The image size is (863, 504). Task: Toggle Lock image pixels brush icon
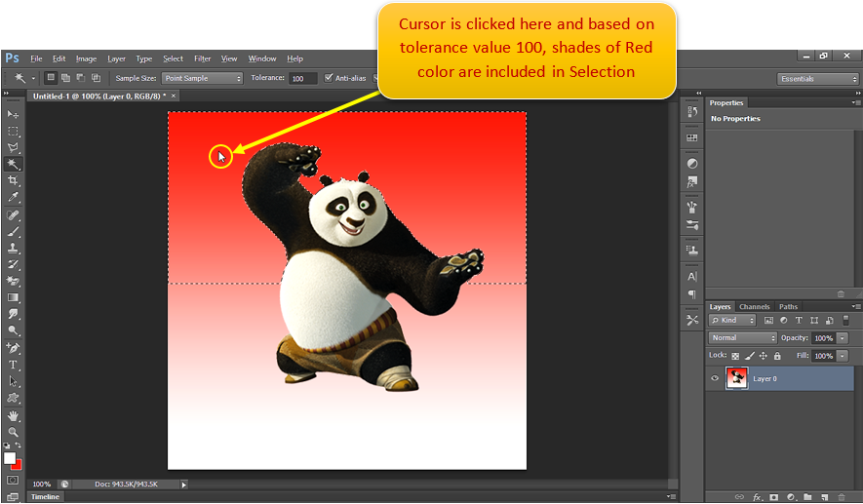[749, 356]
